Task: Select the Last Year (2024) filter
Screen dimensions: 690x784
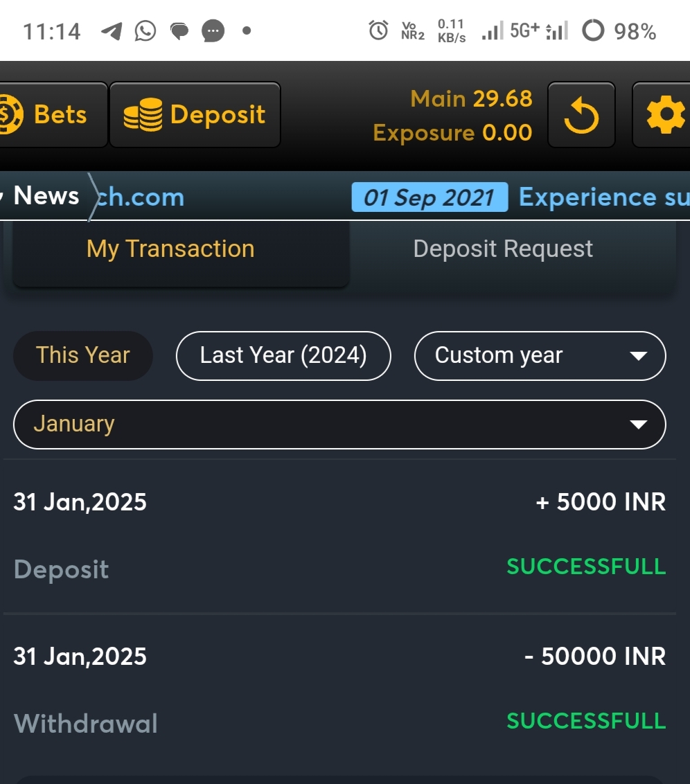Action: [x=283, y=355]
